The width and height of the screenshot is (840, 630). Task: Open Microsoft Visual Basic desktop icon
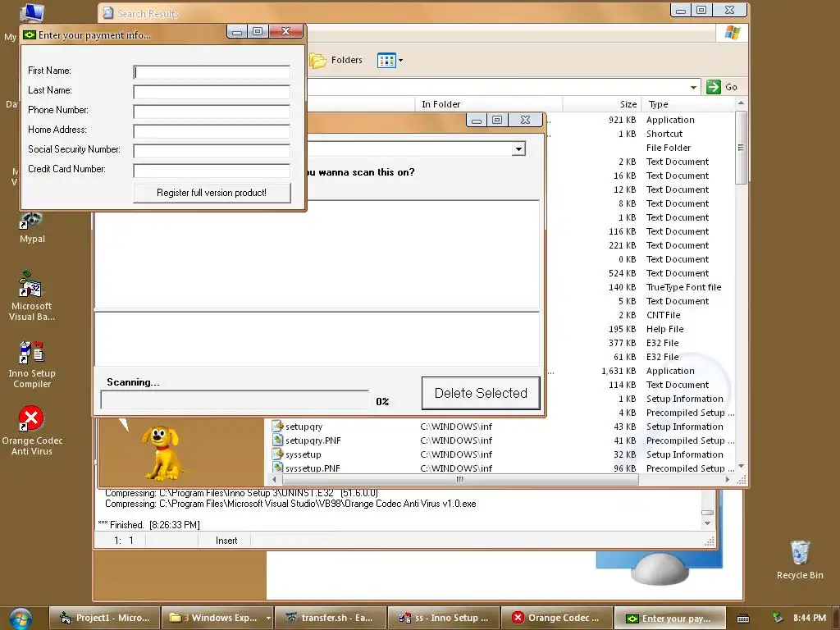32,296
